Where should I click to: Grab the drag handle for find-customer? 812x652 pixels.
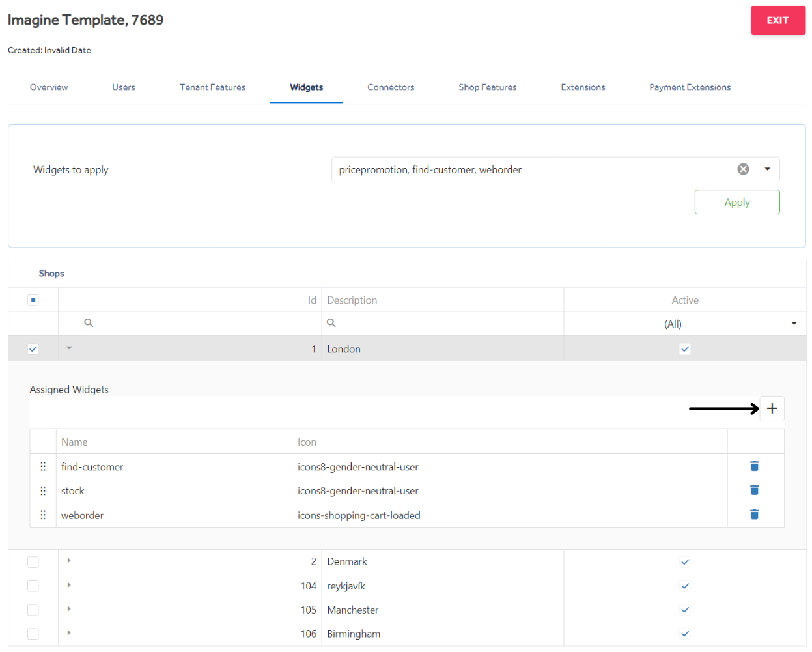[43, 466]
